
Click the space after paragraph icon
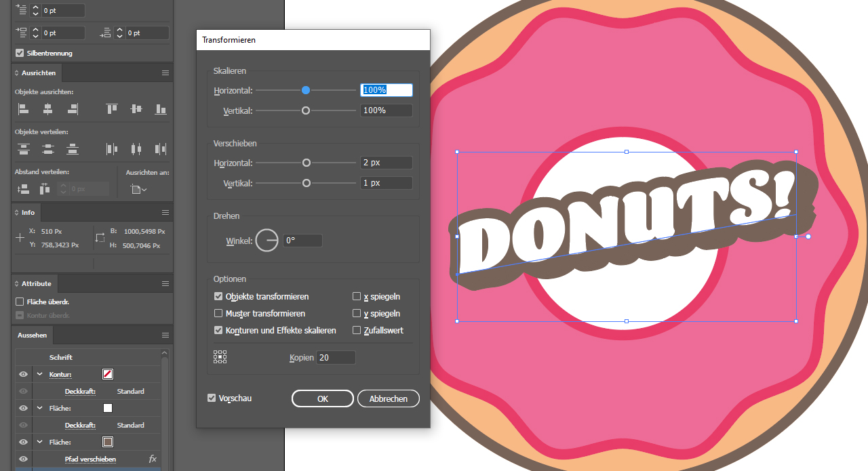[105, 33]
